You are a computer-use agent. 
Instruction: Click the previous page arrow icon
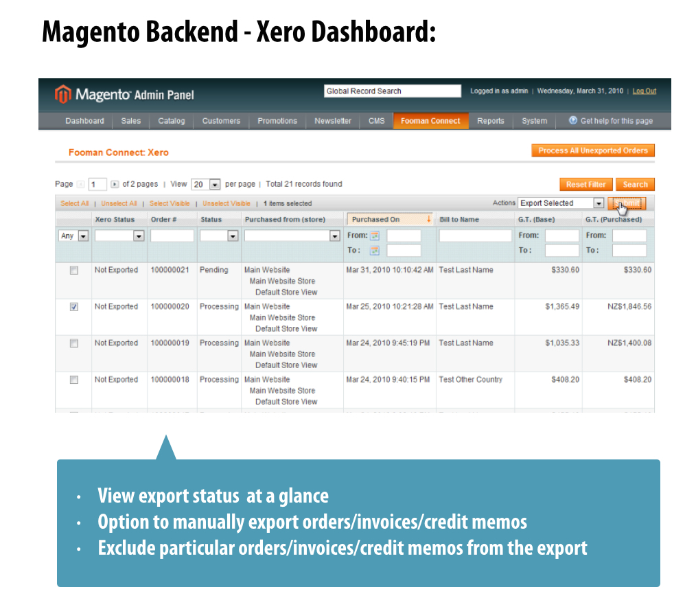point(80,185)
